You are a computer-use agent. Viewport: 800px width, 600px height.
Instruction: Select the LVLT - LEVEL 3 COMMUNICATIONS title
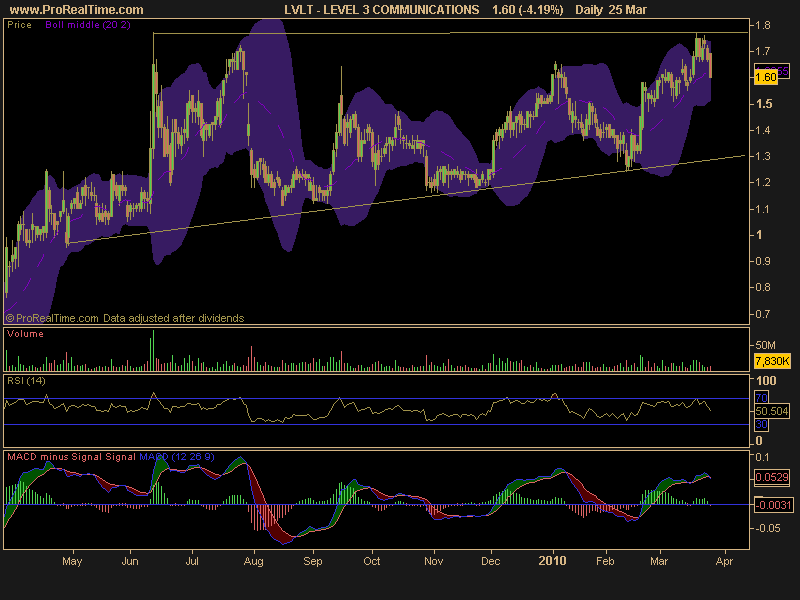(x=382, y=10)
